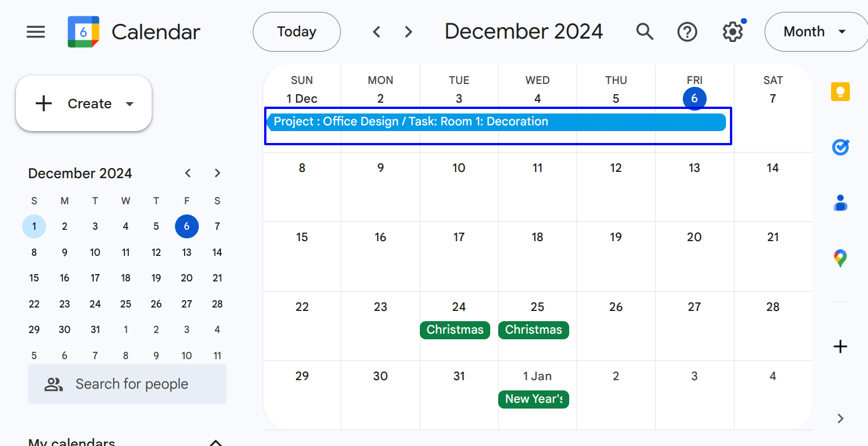868x446 pixels.
Task: Open the Settings gear menu
Action: tap(733, 32)
